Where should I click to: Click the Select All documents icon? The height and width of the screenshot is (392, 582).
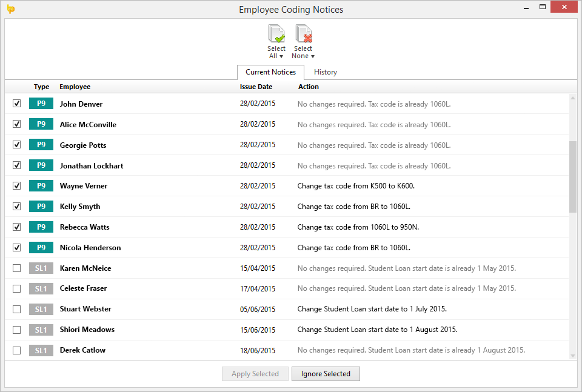tap(276, 33)
